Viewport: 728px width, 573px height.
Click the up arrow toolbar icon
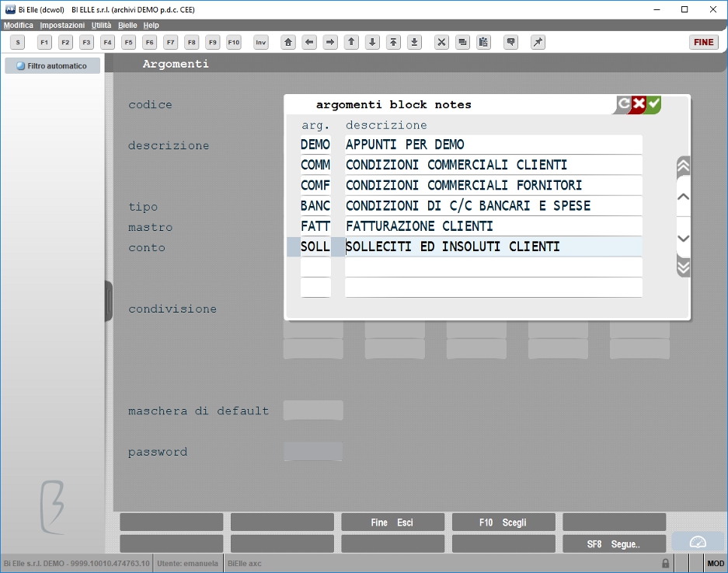(x=351, y=42)
